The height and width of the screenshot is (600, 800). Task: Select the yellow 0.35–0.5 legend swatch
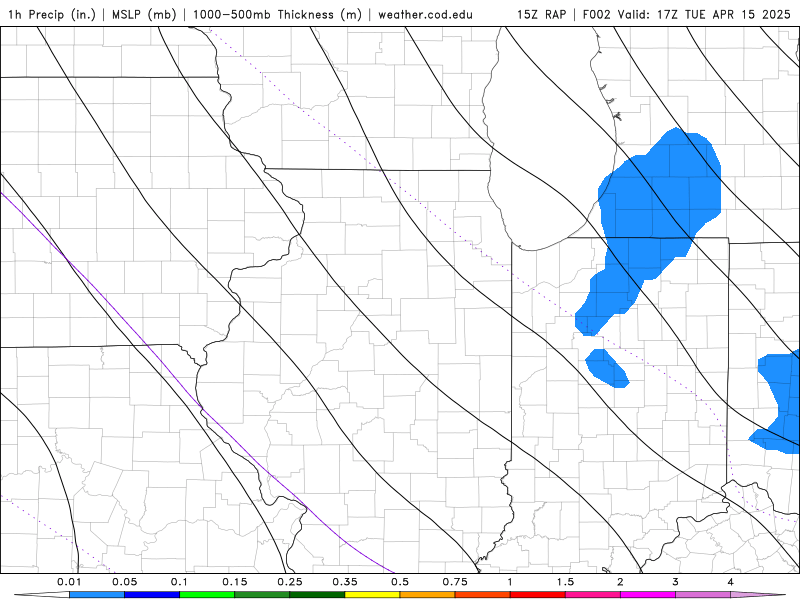372,595
